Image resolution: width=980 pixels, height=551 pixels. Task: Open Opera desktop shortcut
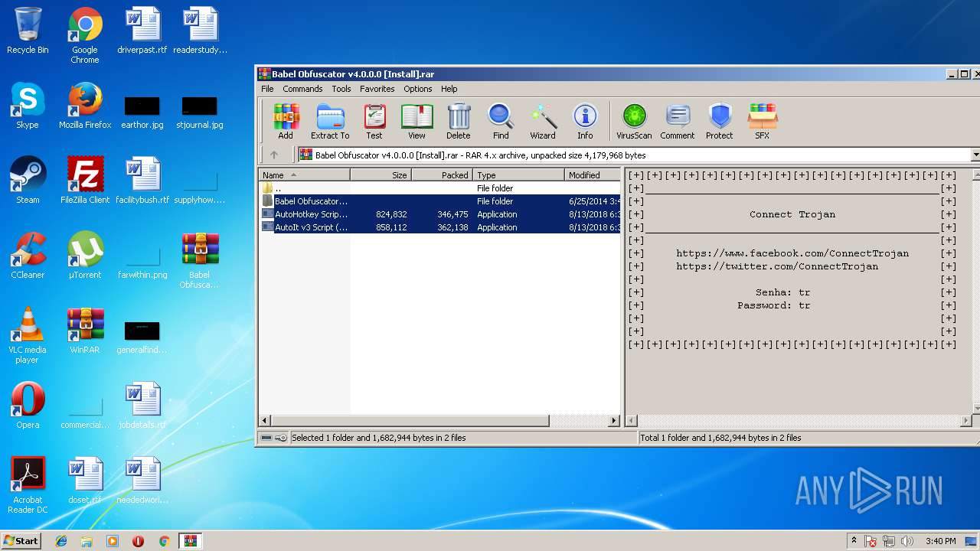28,406
